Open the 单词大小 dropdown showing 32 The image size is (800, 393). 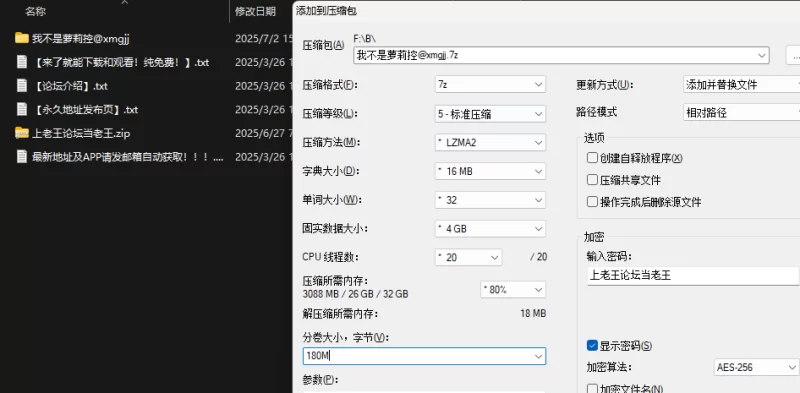(x=489, y=200)
